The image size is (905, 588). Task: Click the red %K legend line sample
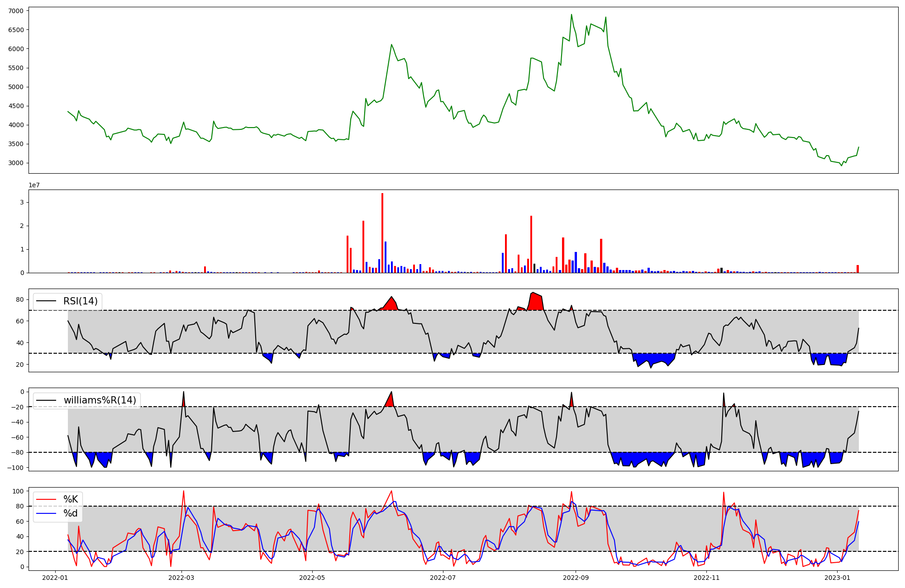click(46, 499)
